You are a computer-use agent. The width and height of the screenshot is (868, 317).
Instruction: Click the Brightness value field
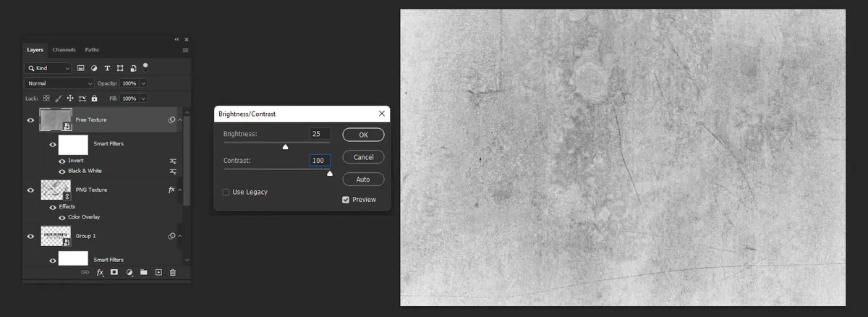coord(320,134)
